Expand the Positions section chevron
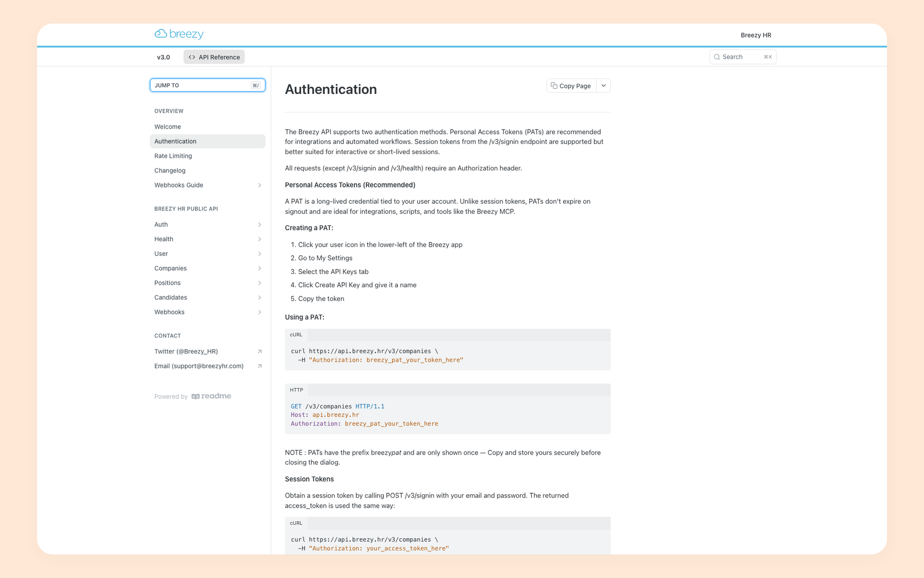This screenshot has width=924, height=578. tap(259, 283)
